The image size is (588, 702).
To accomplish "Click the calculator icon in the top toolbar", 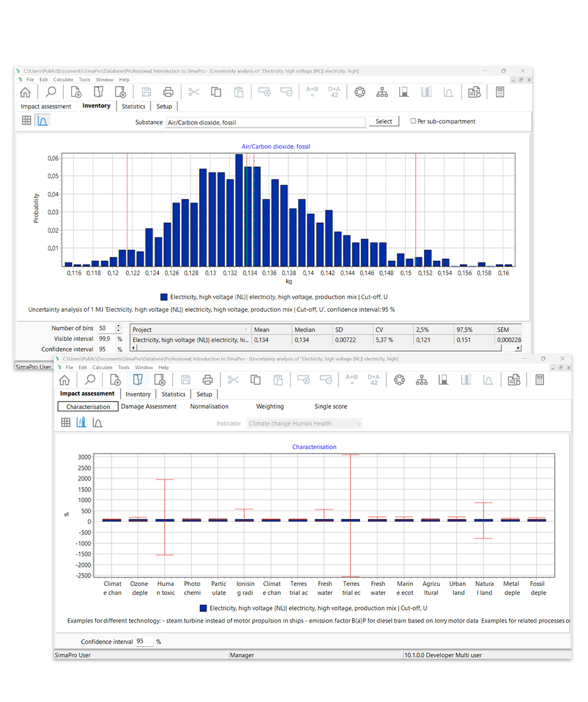I will point(499,92).
